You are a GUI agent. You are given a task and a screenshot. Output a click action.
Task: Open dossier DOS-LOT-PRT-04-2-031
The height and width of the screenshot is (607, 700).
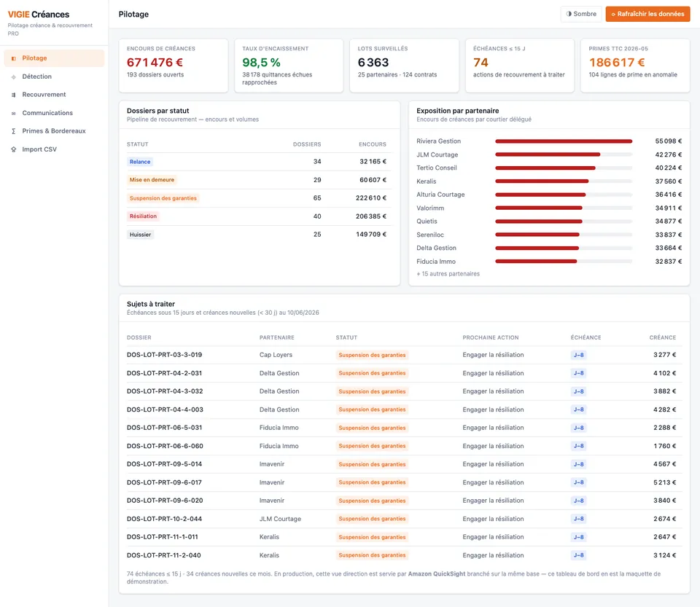(164, 373)
